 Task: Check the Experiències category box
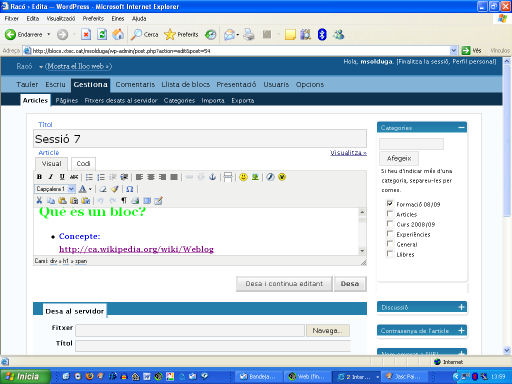click(x=389, y=233)
